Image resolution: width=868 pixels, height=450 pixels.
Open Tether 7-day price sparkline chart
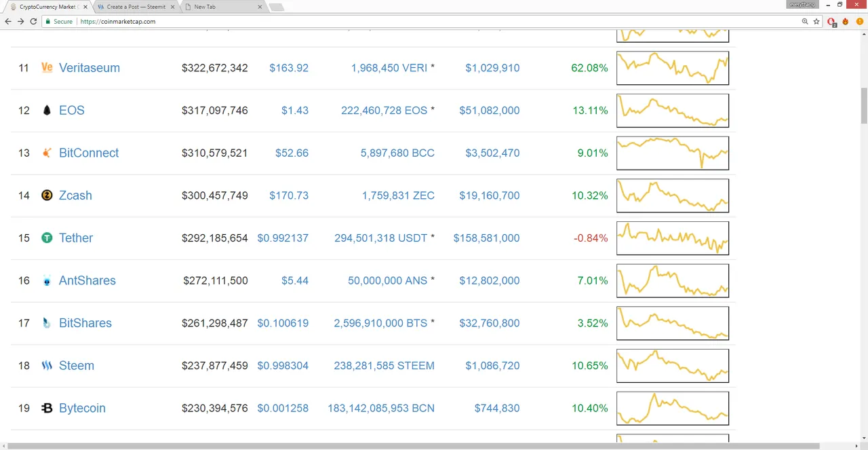(x=673, y=238)
